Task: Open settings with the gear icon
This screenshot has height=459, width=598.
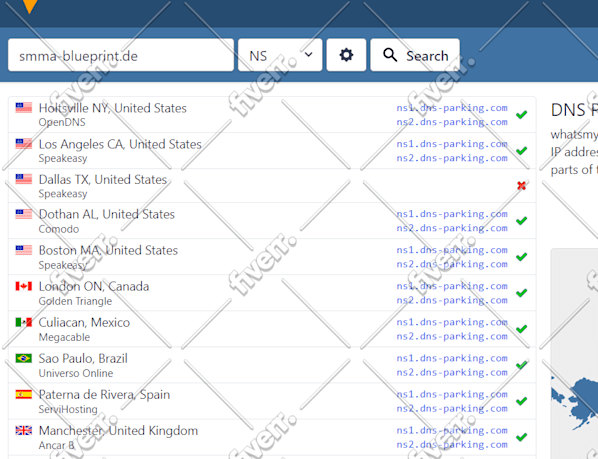Action: point(346,55)
